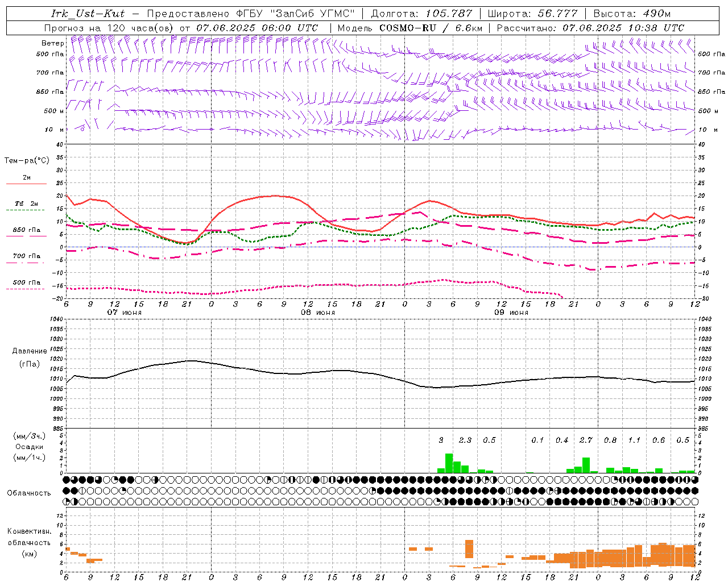The width and height of the screenshot is (728, 582).
Task: Click the dashed "Td 2м" legend line
Action: coord(25,210)
